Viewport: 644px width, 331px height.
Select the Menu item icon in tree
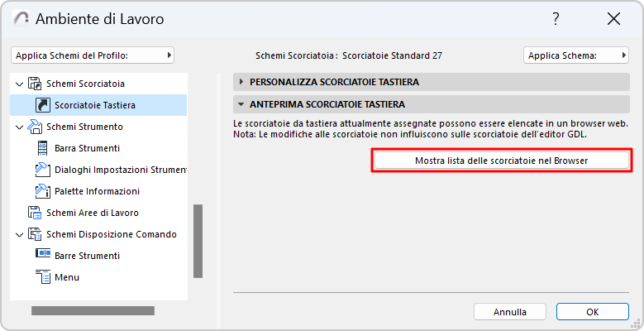click(x=43, y=277)
